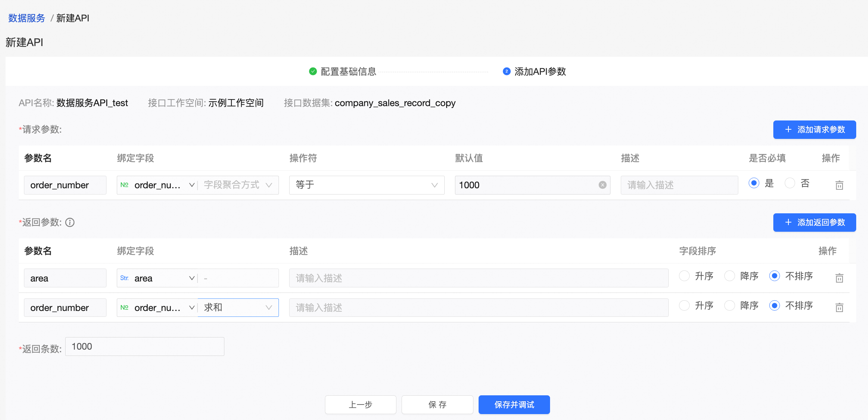
Task: Select 否 for required option
Action: pos(790,183)
